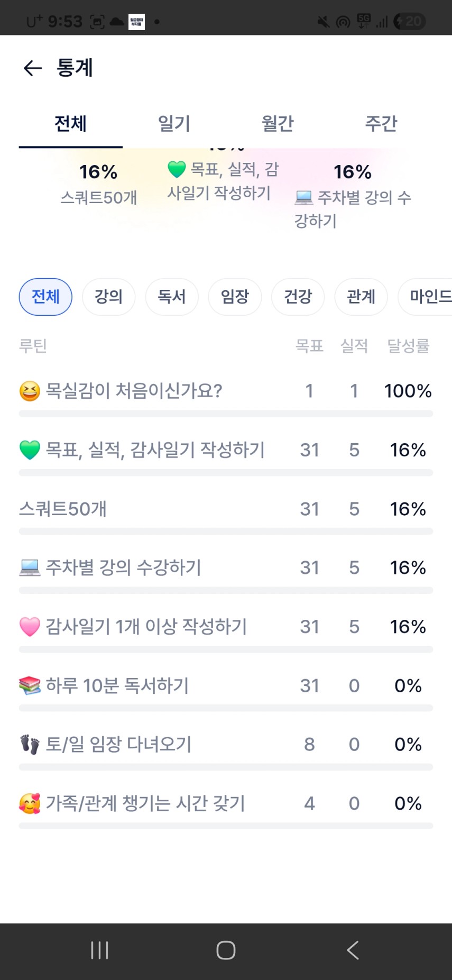452x980 pixels.
Task: Tap the laptop icon beside 주차별 강의 수강하기
Action: pyautogui.click(x=30, y=567)
